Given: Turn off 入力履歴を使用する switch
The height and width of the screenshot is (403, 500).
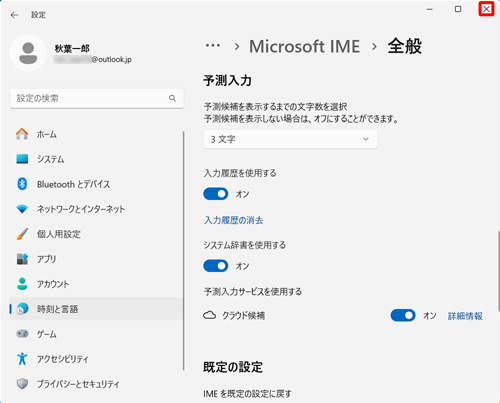Looking at the screenshot, I should 216,194.
